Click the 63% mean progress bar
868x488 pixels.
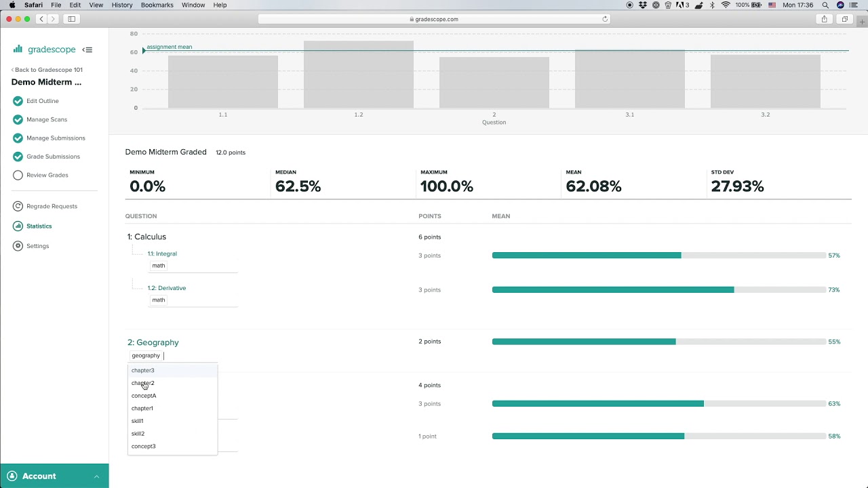[x=658, y=404]
